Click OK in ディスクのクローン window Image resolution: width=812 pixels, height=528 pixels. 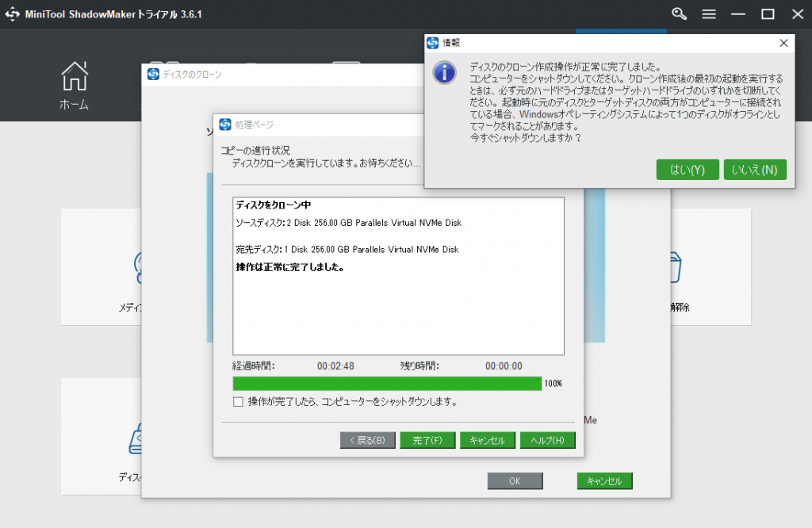515,481
